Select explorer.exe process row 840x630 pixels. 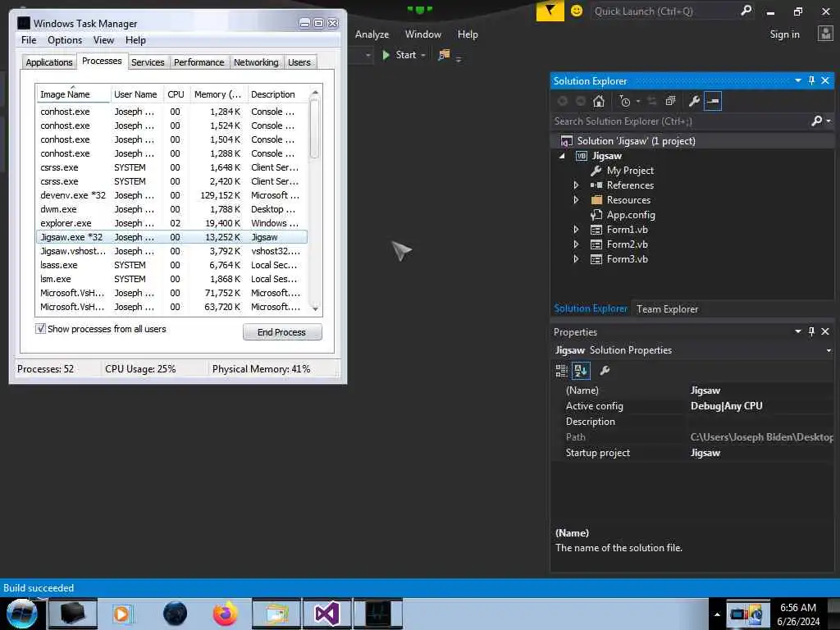click(x=171, y=223)
